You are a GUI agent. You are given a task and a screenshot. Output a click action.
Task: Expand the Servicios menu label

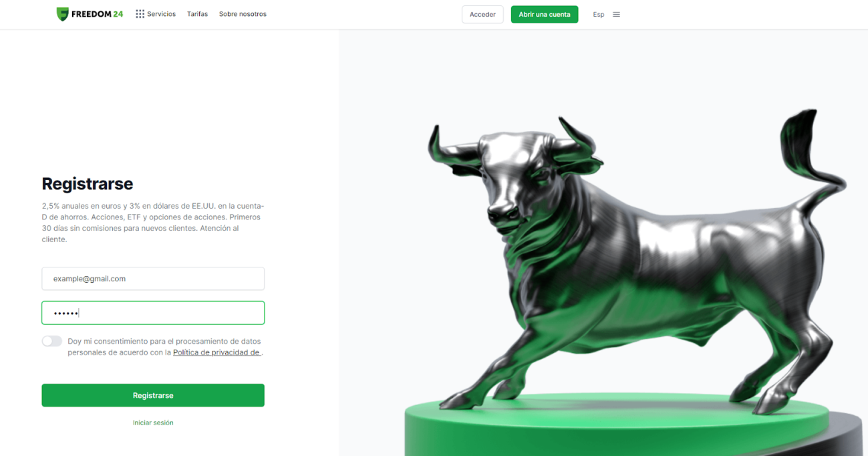[161, 14]
